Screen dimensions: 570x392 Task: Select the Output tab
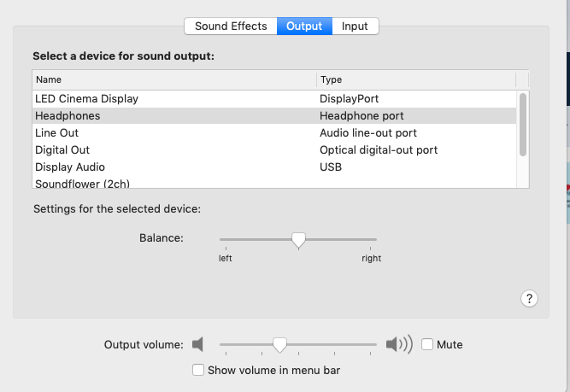pyautogui.click(x=304, y=26)
